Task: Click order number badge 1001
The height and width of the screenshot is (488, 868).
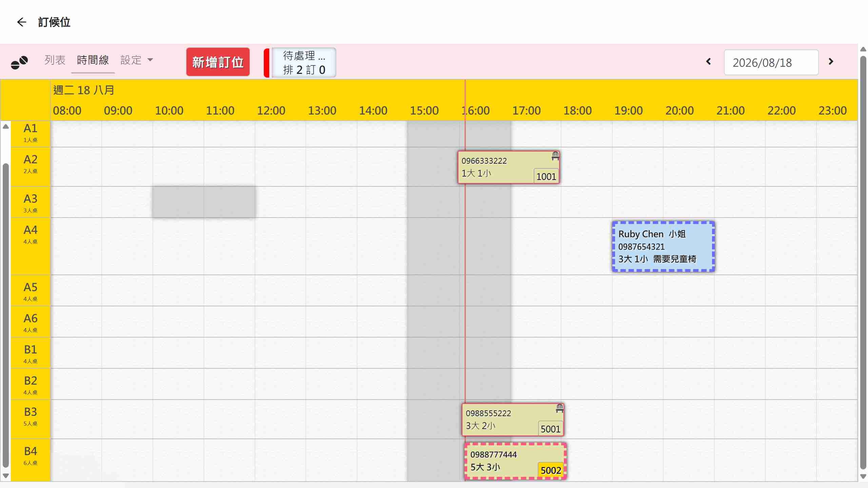Action: pos(546,176)
